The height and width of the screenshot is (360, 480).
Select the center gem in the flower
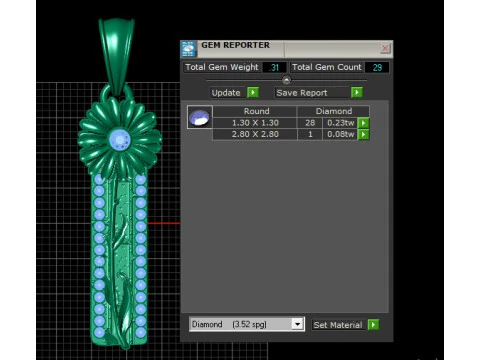pyautogui.click(x=120, y=139)
